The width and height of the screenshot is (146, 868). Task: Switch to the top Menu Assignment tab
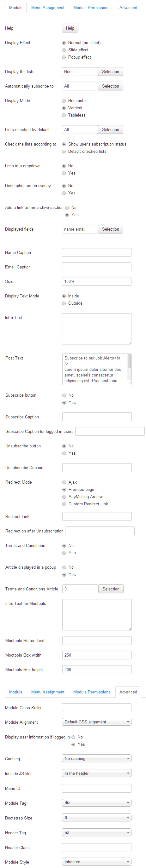coord(48,8)
